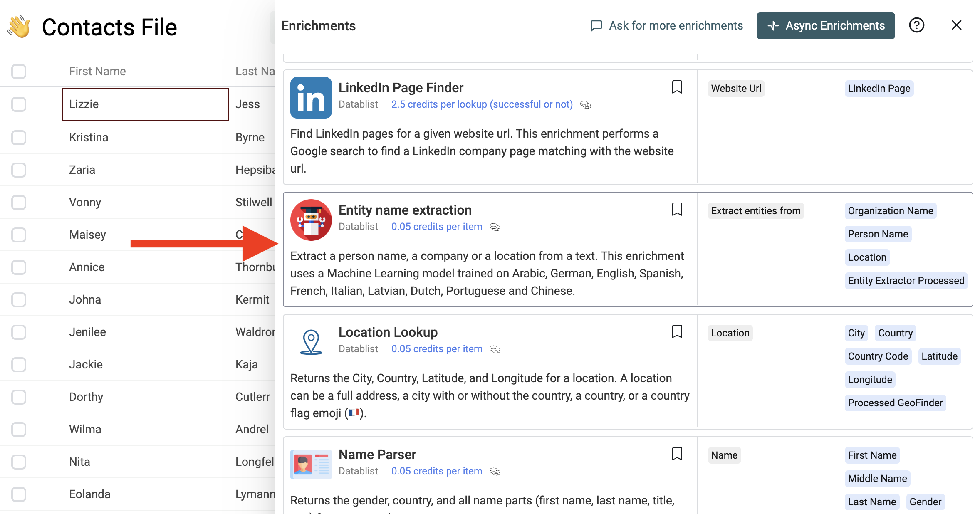The image size is (980, 514).
Task: Check the box for Kristina row
Action: point(19,138)
